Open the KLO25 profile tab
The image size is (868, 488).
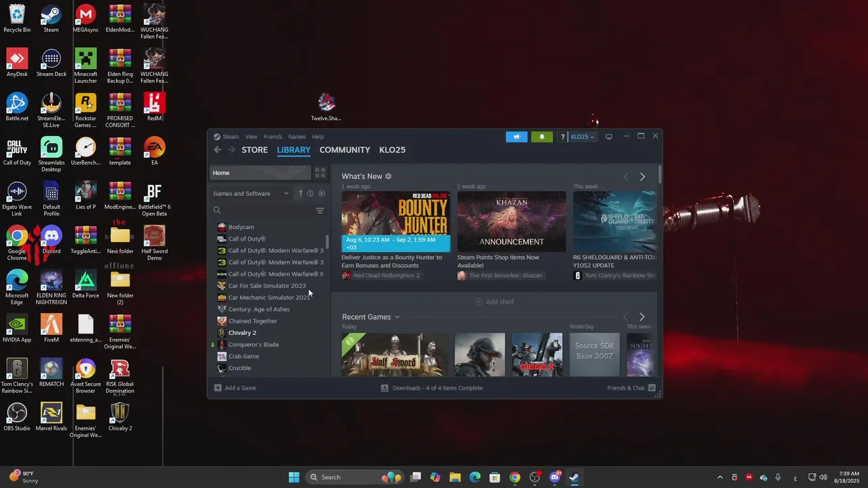click(x=392, y=150)
